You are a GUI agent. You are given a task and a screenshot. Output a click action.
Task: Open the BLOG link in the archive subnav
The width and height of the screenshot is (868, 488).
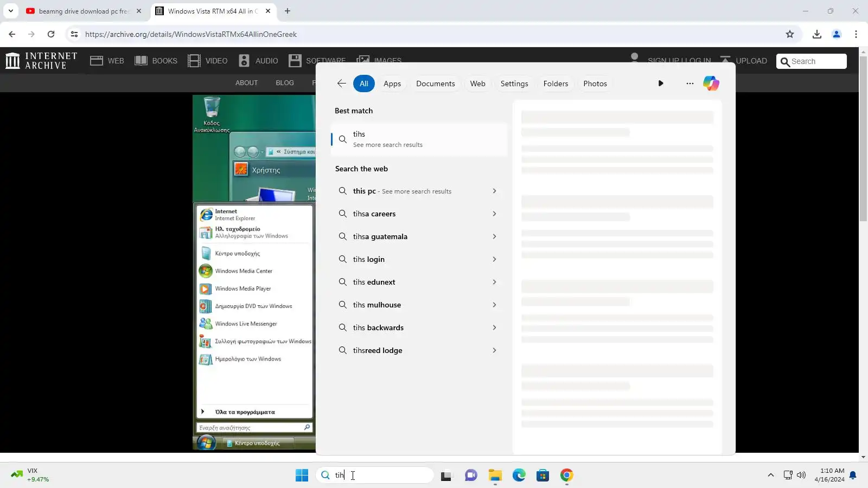[285, 83]
